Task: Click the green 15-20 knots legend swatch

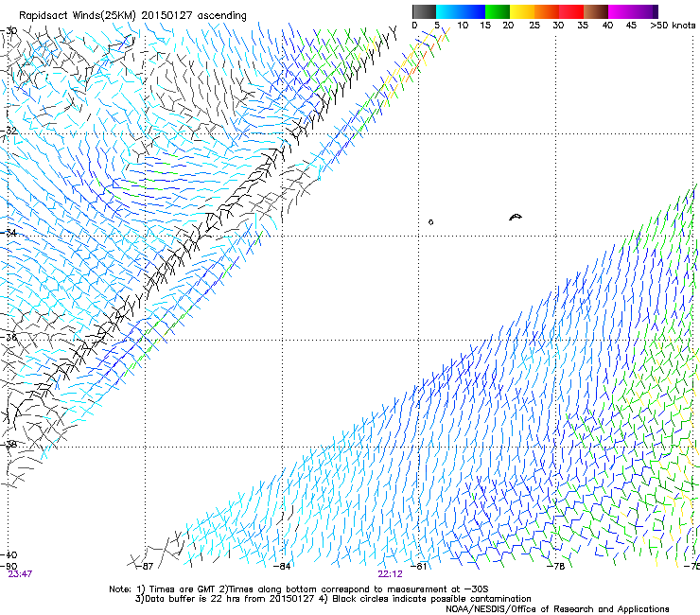Action: pyautogui.click(x=498, y=11)
